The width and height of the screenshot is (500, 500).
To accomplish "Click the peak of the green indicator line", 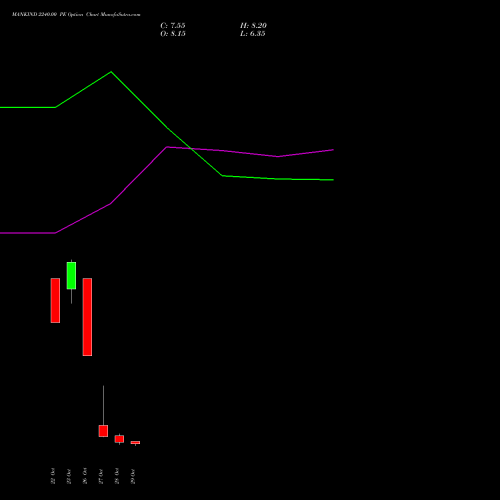I will click(x=111, y=72).
